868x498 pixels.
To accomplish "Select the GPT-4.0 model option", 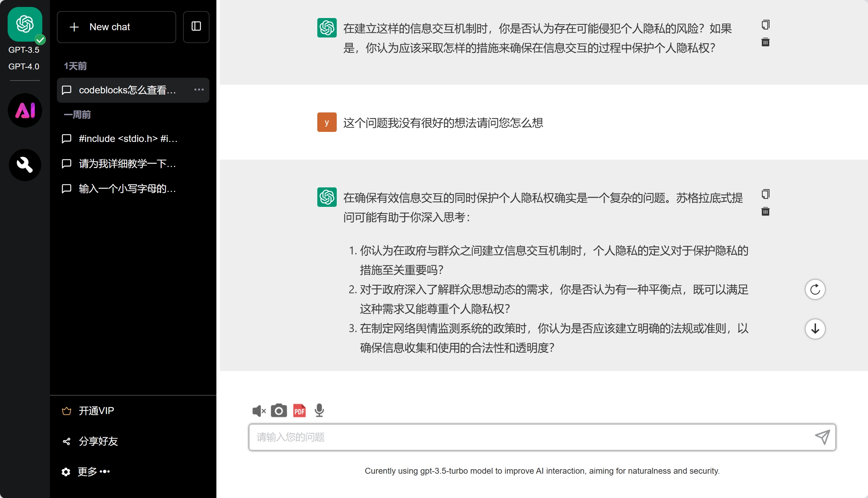I will [x=24, y=66].
